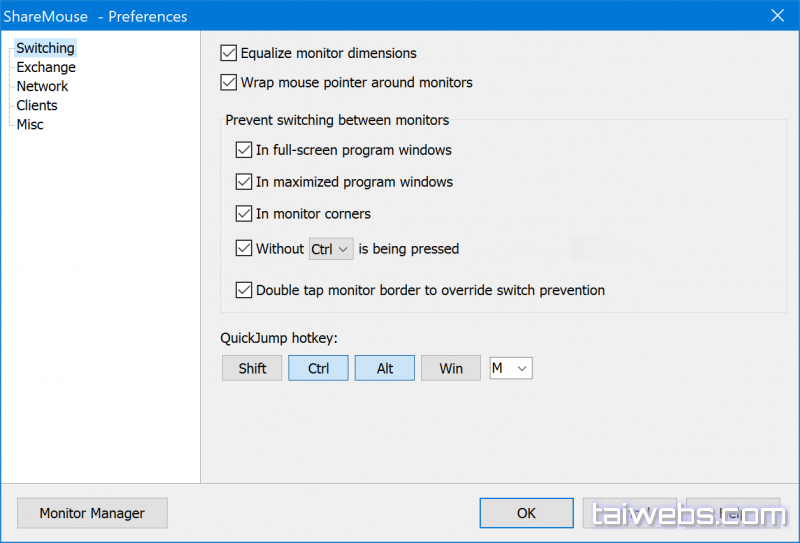Toggle the Ctrl QuickJump hotkey button
Screen dimensions: 800x543
coord(318,368)
